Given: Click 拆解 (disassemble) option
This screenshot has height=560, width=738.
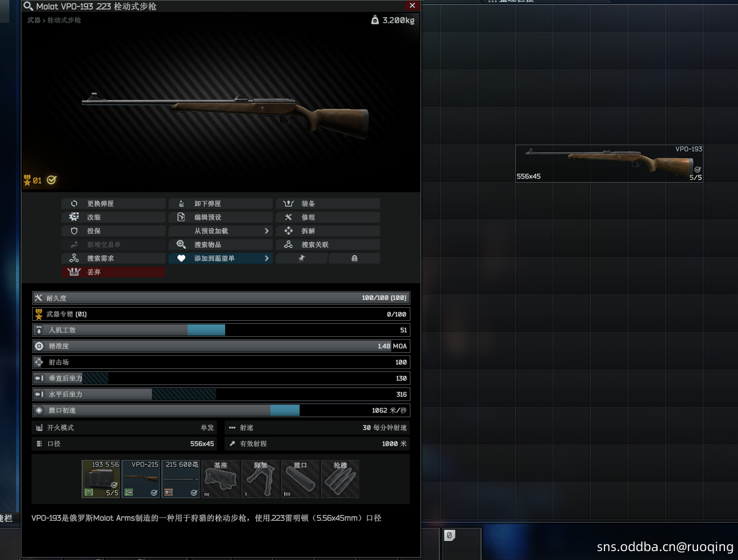Looking at the screenshot, I should click(328, 231).
